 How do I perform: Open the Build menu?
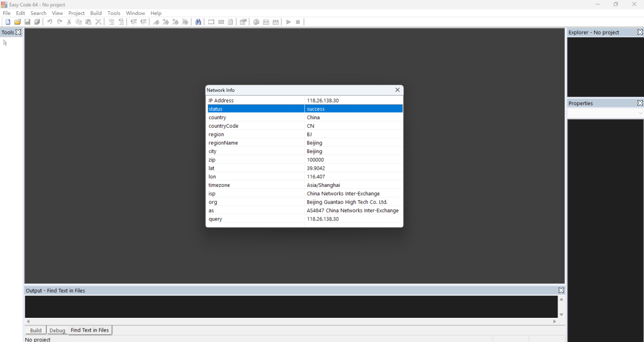[x=96, y=13]
